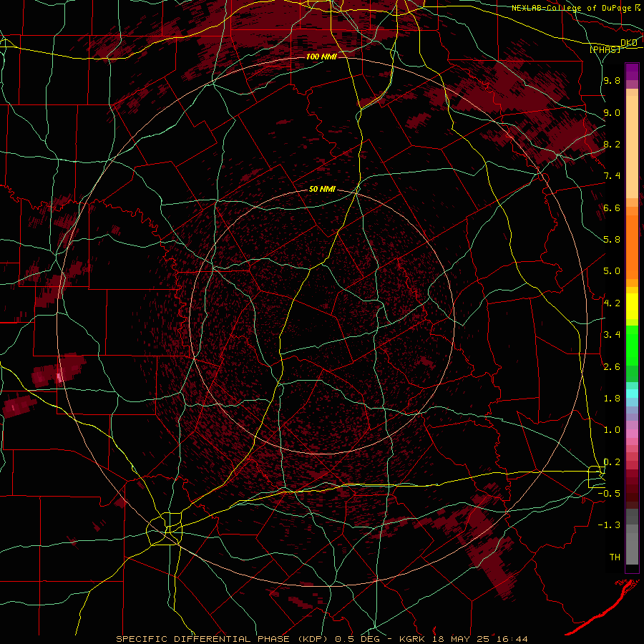This screenshot has width=644, height=644.
Task: Pick the bright green segment of color bar
Action: 632,346
